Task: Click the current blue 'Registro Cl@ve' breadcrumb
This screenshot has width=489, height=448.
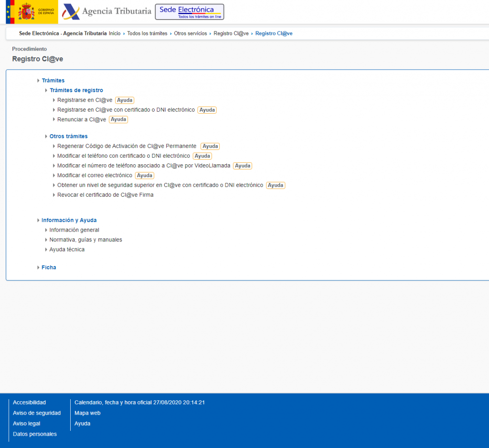Action: pyautogui.click(x=274, y=33)
